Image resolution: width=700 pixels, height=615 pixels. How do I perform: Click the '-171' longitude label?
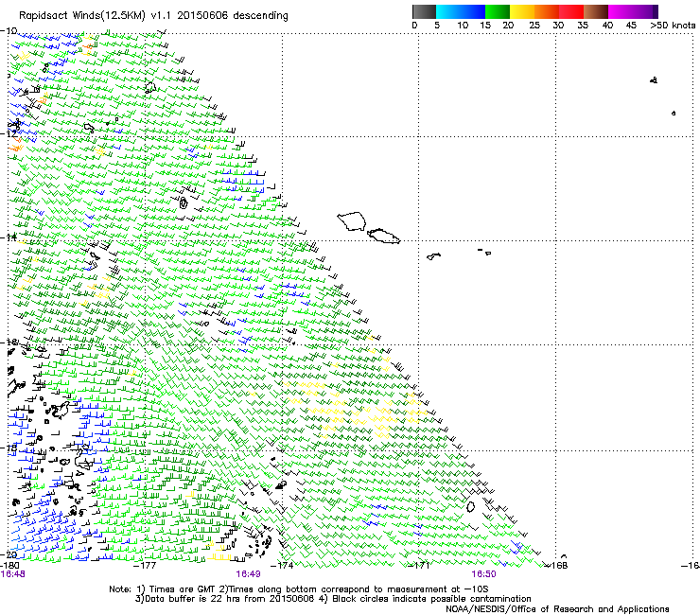tap(419, 566)
